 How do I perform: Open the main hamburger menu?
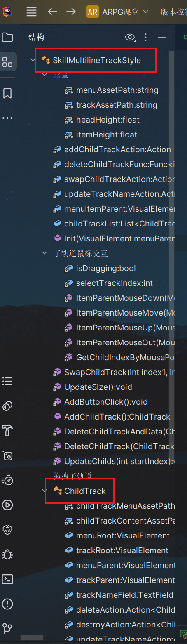32,12
